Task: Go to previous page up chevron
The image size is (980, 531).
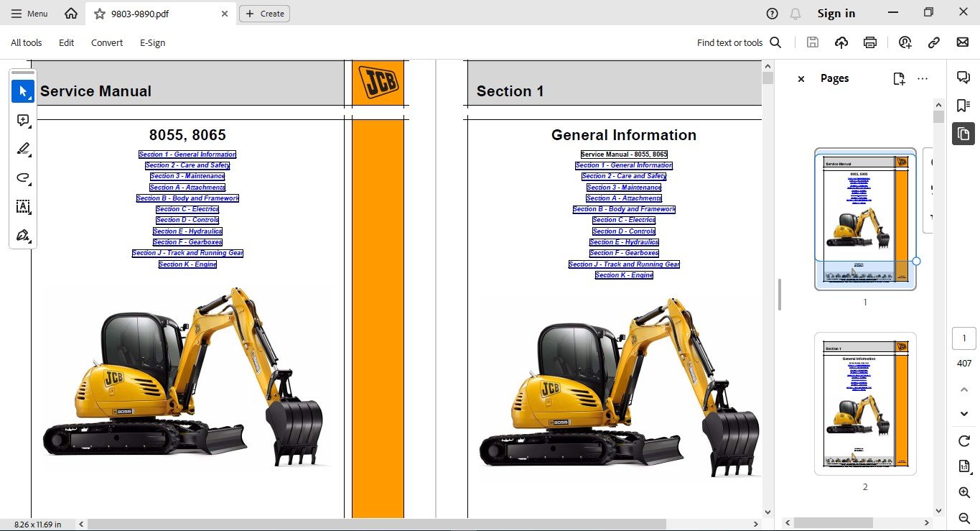Action: tap(964, 389)
